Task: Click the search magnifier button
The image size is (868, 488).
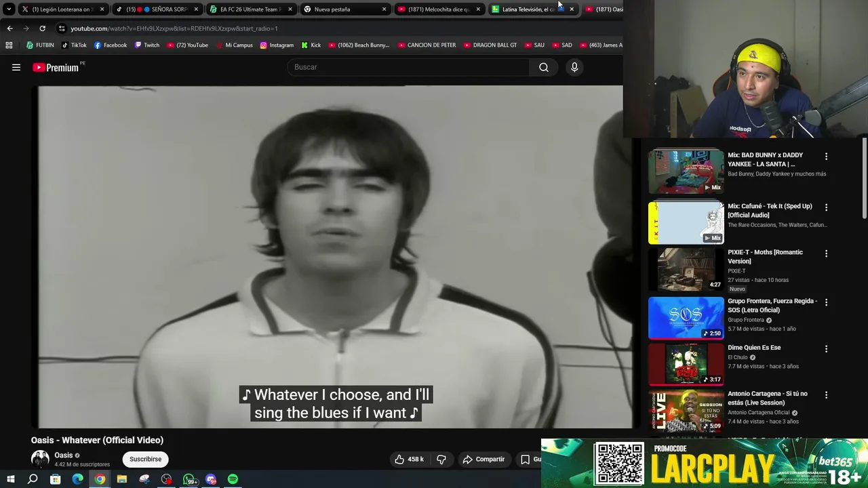Action: [x=544, y=67]
